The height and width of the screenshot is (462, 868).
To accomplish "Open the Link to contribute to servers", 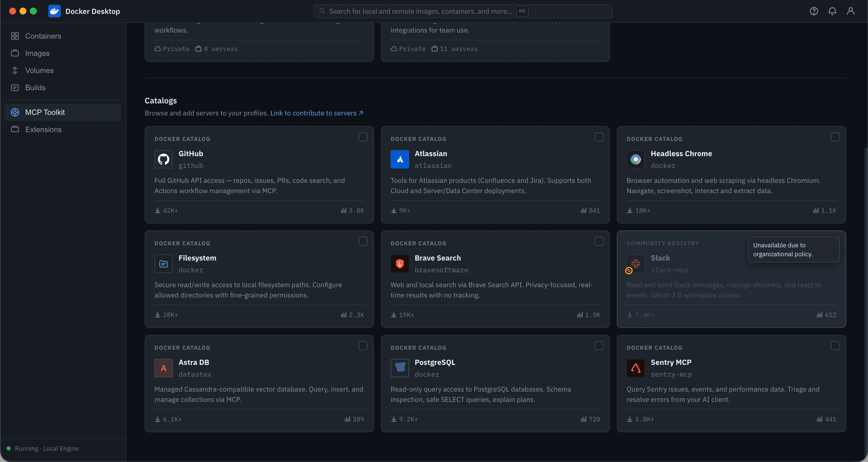I will pos(316,113).
